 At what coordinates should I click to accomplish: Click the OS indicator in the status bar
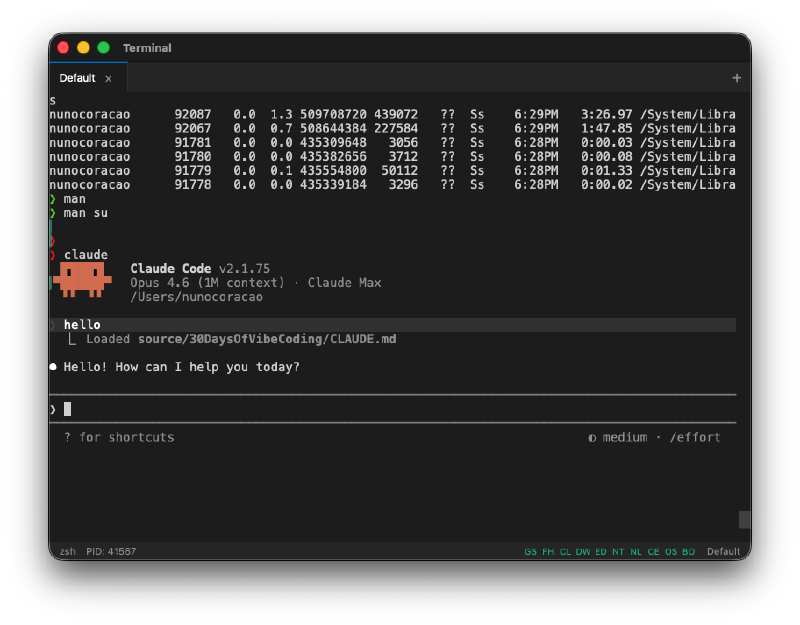click(671, 552)
